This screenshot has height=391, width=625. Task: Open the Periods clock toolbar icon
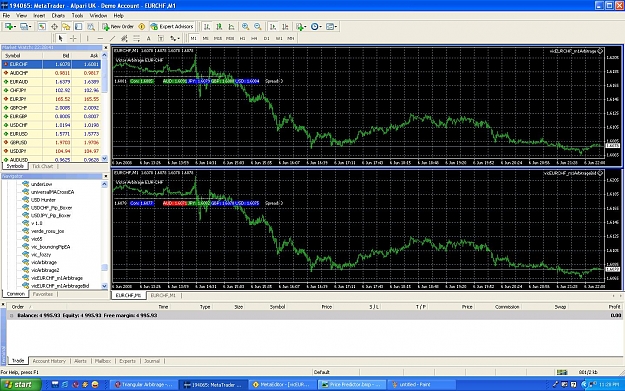tap(316, 26)
